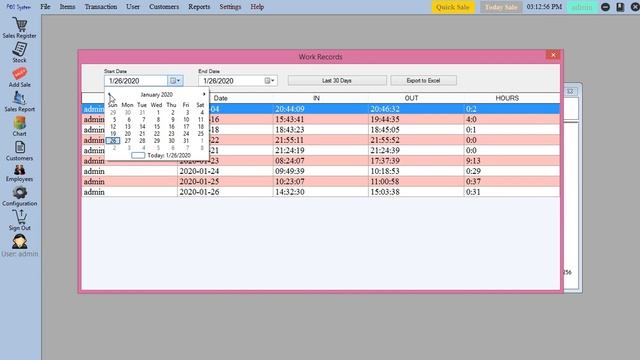The width and height of the screenshot is (640, 360).
Task: Click the End Date input field
Action: tap(231, 81)
